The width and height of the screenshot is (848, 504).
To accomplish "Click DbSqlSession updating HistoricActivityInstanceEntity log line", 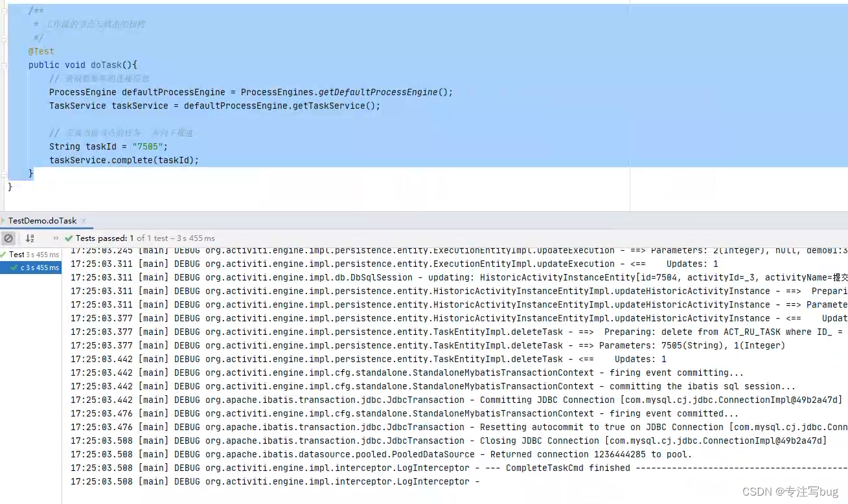I will (459, 277).
